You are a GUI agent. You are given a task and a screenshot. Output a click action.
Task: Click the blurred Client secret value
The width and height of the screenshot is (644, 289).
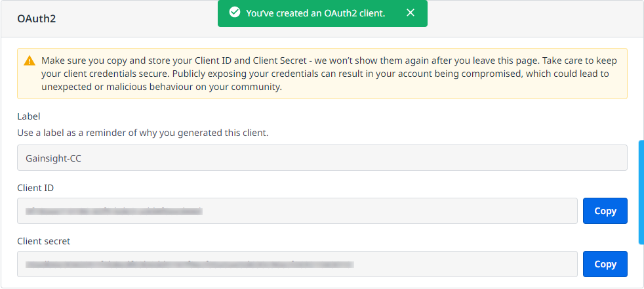189,264
